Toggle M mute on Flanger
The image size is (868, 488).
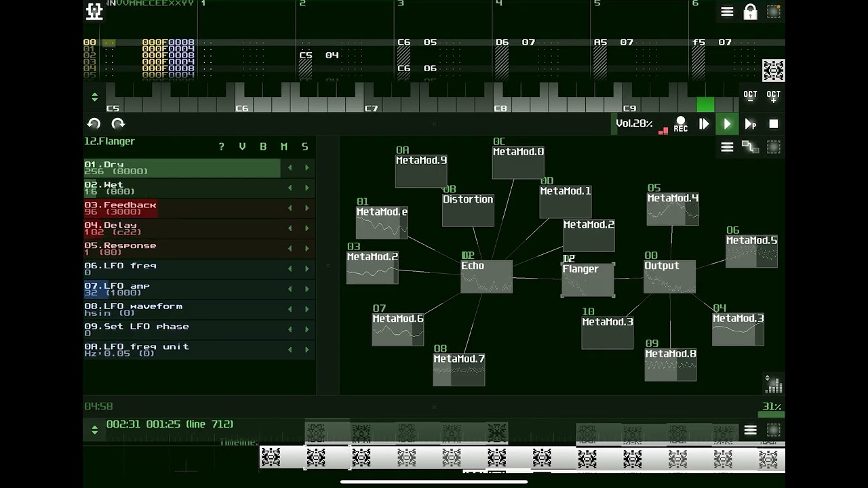click(284, 146)
